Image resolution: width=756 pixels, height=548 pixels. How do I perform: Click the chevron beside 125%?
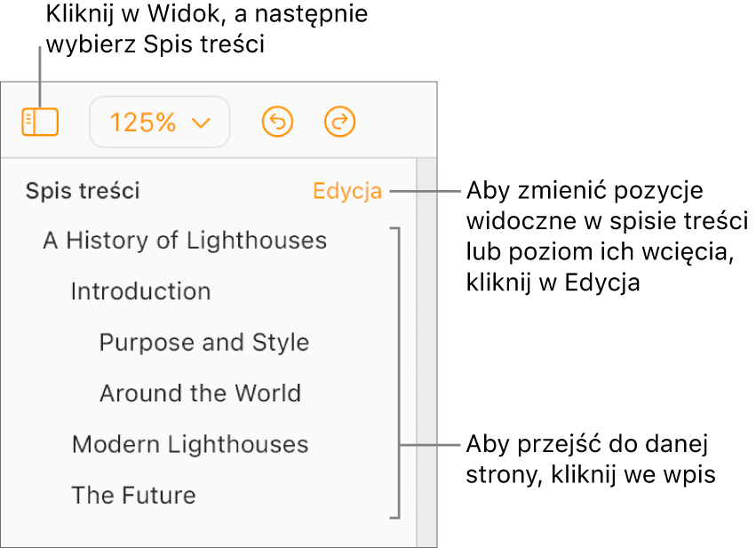(202, 123)
